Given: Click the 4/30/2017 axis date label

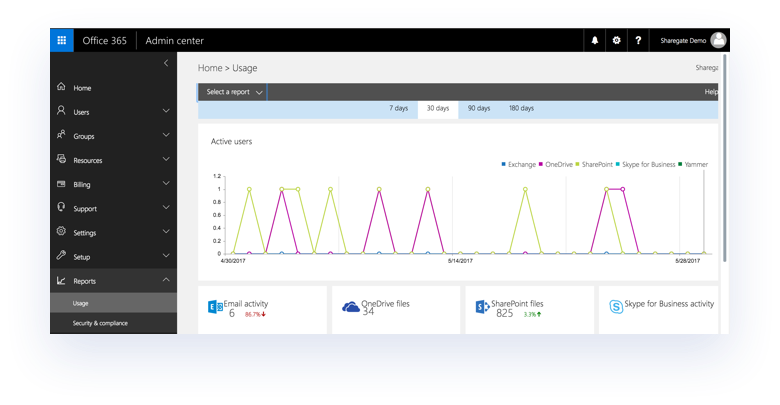Looking at the screenshot, I should [x=233, y=261].
